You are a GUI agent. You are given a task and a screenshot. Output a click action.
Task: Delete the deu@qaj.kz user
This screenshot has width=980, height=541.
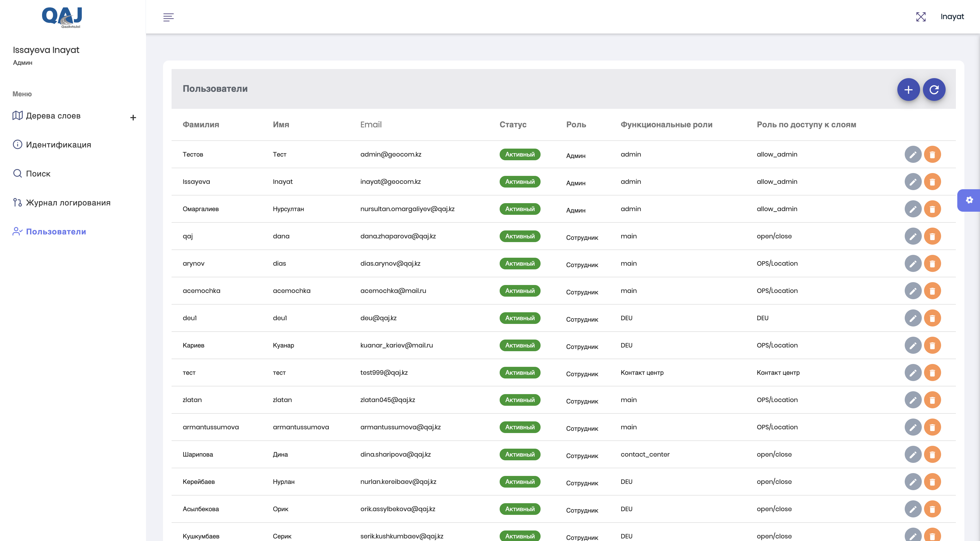932,318
